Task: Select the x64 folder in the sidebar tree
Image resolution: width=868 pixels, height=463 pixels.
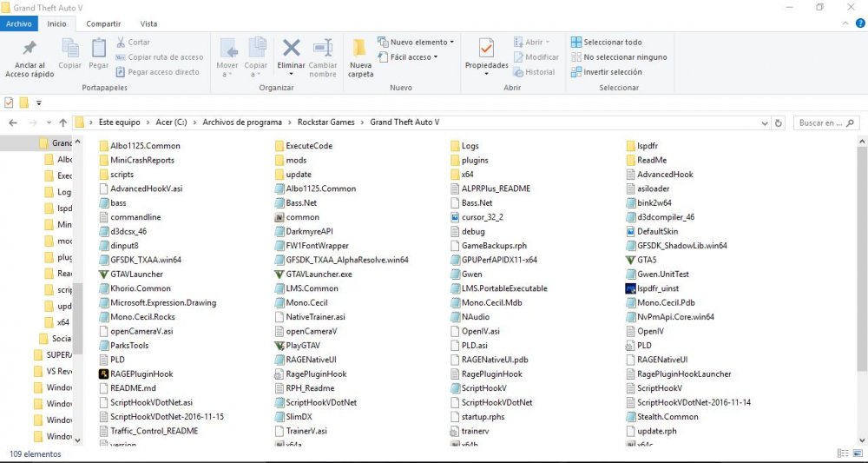Action: (x=56, y=322)
